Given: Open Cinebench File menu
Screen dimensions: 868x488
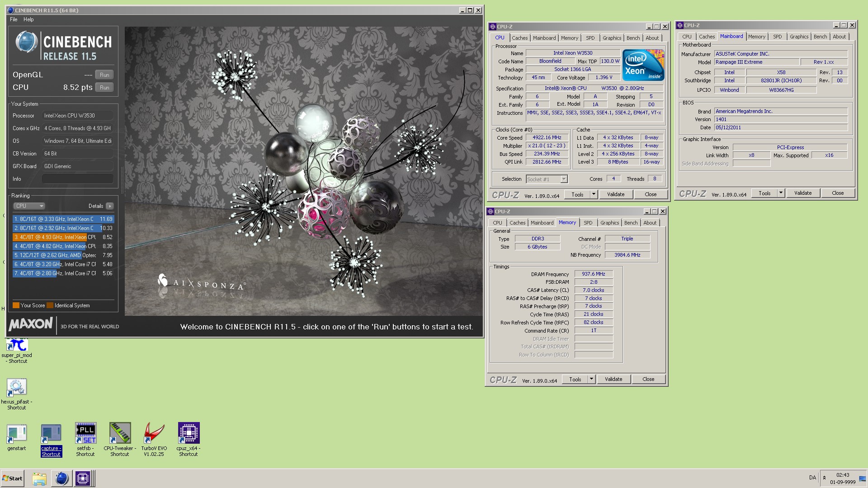Looking at the screenshot, I should tap(14, 19).
